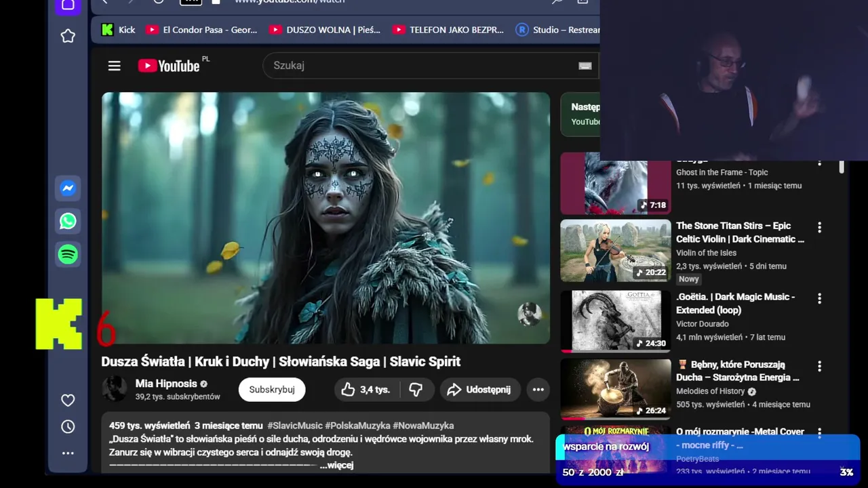Click the Mia Hipnosis channel avatar
The width and height of the screenshot is (868, 488).
pos(115,389)
